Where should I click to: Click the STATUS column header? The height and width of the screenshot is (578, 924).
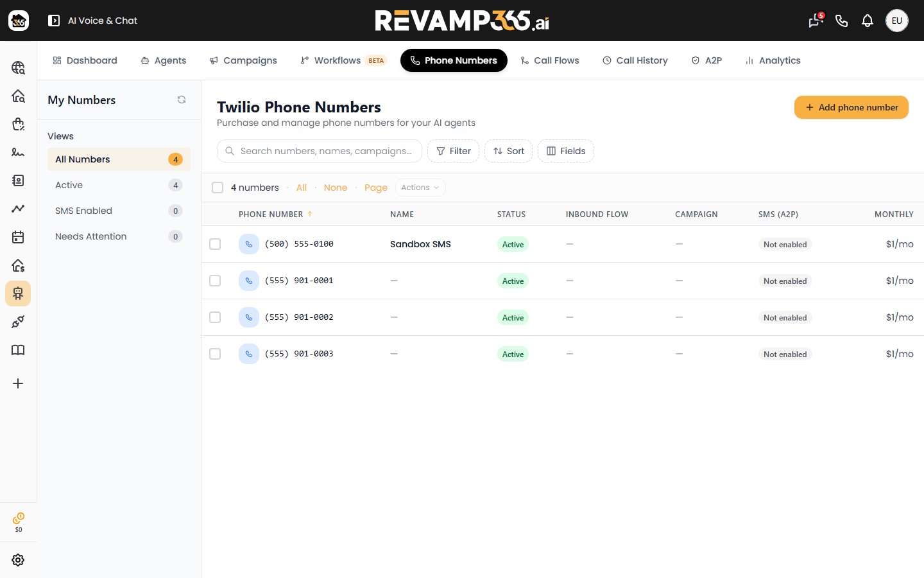[x=511, y=215]
